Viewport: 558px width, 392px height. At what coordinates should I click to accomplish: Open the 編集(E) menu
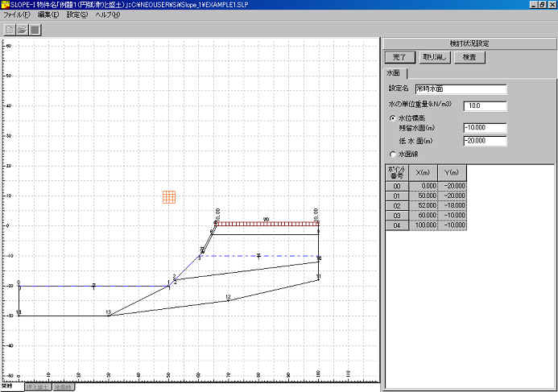click(x=48, y=15)
